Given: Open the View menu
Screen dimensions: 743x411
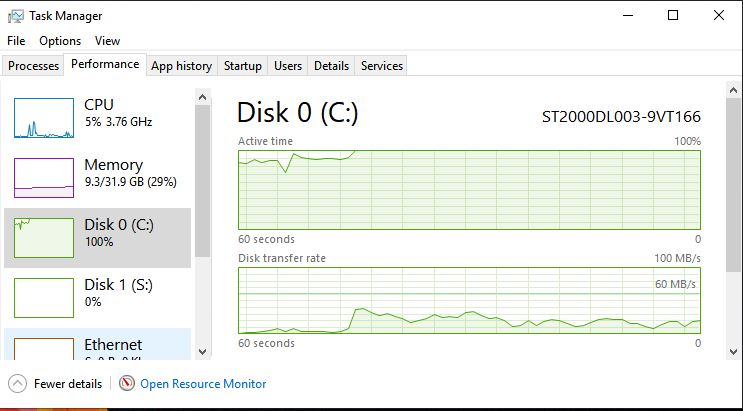Looking at the screenshot, I should coord(107,41).
